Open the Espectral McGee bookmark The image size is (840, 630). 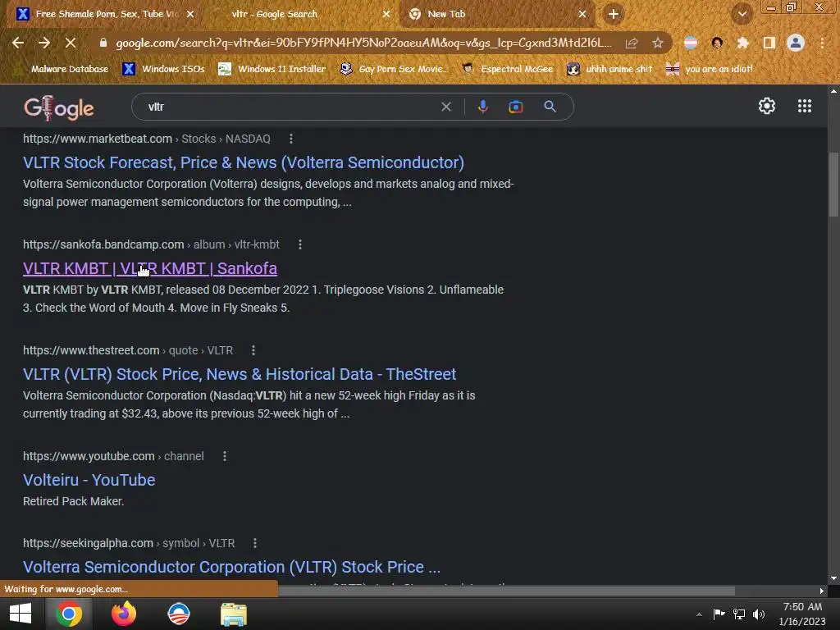tap(507, 69)
